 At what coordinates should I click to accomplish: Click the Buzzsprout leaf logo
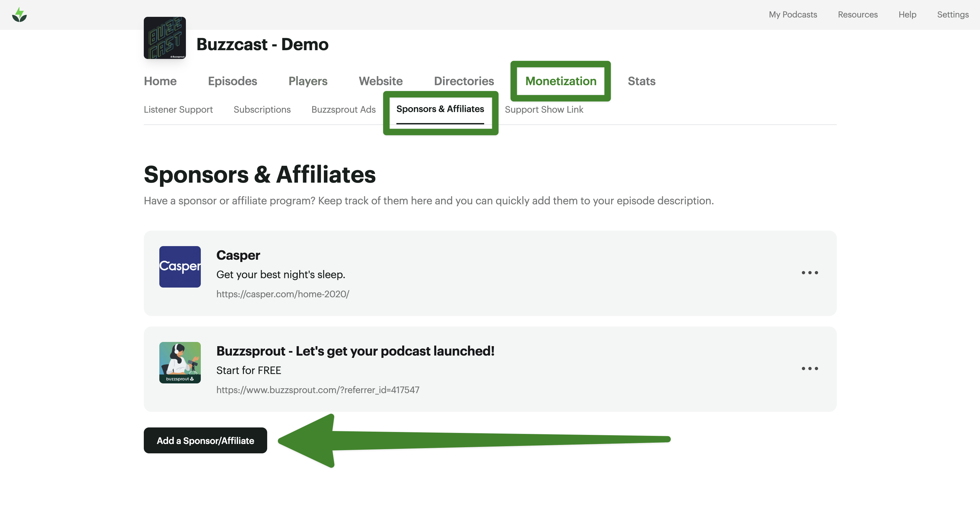click(19, 15)
